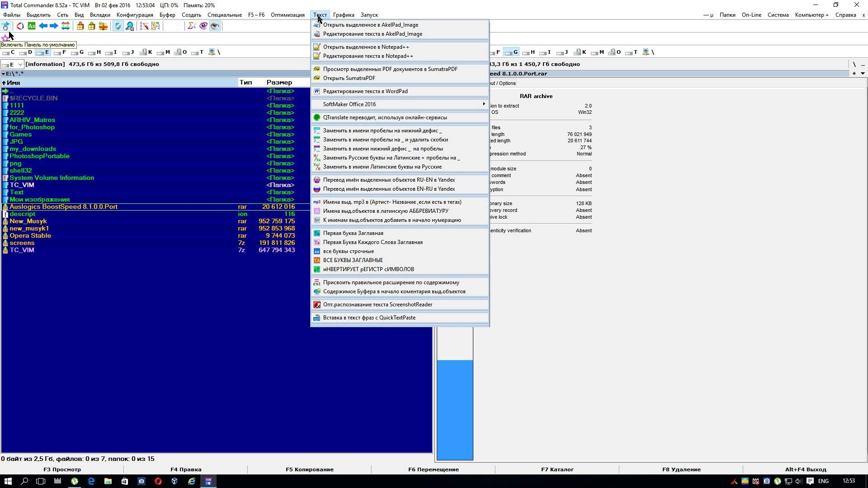Click the sigma calculate sizes icon
The height and width of the screenshot is (488, 868).
click(x=192, y=26)
